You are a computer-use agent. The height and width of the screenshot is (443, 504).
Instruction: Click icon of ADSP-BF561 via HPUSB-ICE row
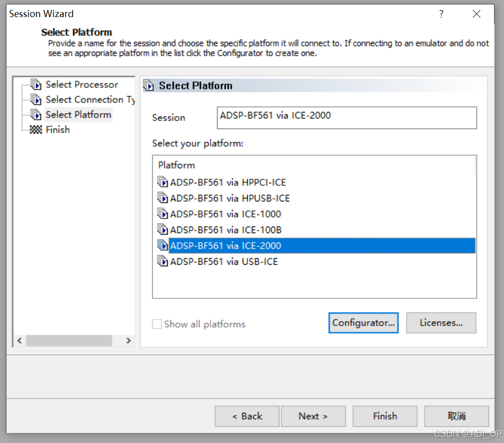[x=163, y=197]
